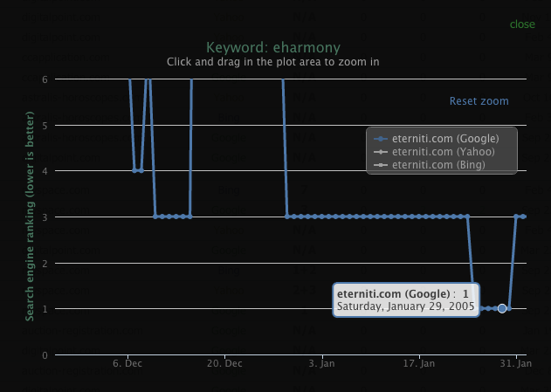Image resolution: width=551 pixels, height=392 pixels.
Task: Click the last data point at rank 3
Action: click(523, 217)
